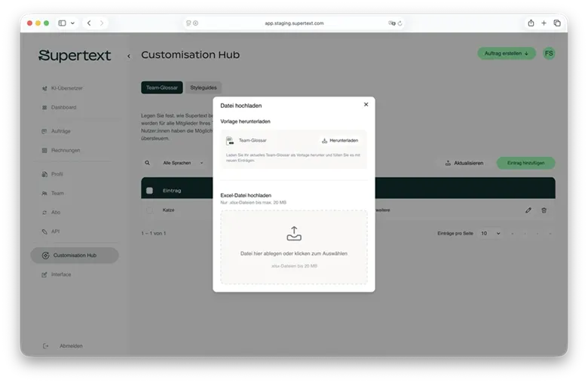Toggle the checkbox for the Katze row

point(149,210)
